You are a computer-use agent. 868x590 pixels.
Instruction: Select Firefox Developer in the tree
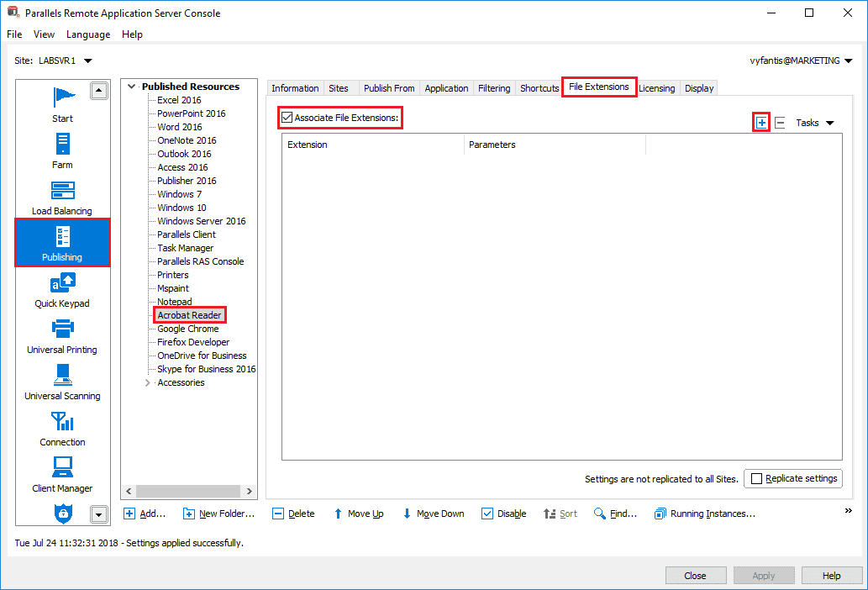tap(193, 342)
